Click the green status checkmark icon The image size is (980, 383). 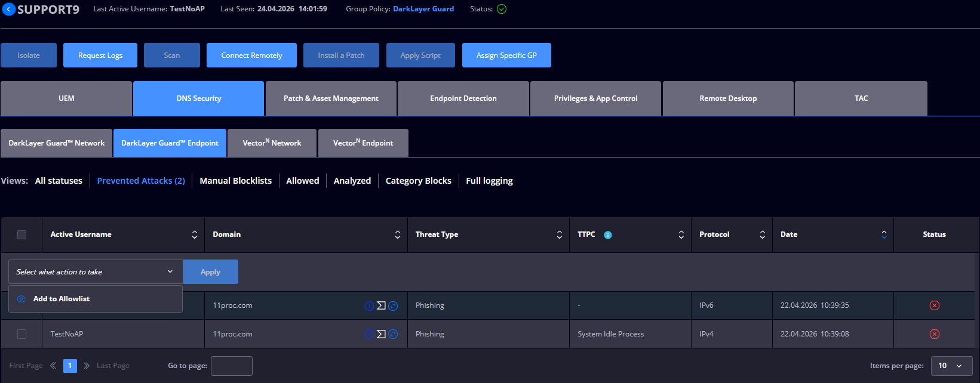click(x=502, y=9)
